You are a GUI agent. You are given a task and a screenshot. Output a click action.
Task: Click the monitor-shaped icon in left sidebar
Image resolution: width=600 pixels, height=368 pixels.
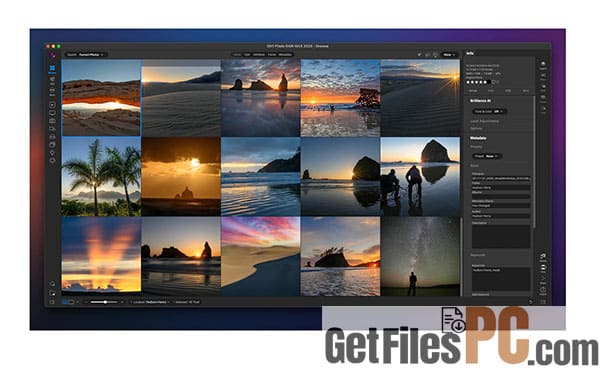click(52, 113)
